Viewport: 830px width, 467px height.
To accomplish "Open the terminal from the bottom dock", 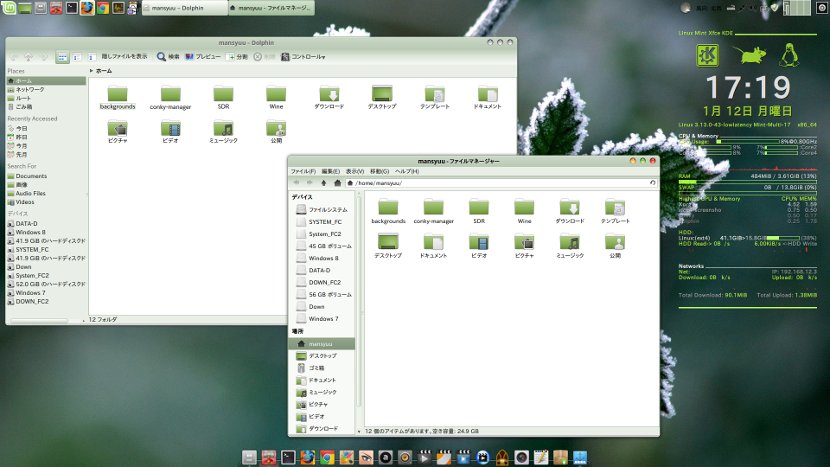I will (288, 457).
